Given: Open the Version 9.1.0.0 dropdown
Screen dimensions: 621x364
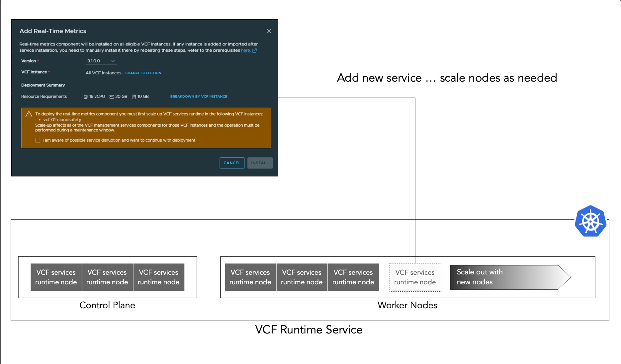Looking at the screenshot, I should click(101, 61).
